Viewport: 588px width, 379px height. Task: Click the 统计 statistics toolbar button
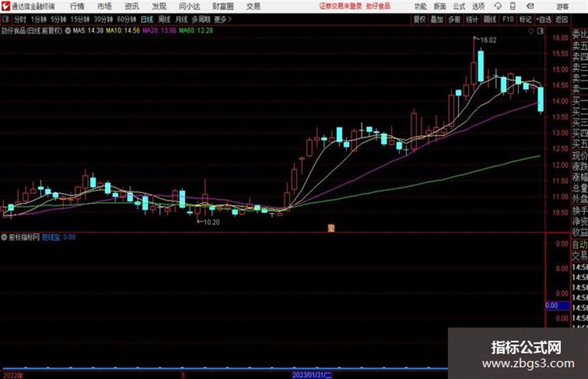(x=472, y=19)
